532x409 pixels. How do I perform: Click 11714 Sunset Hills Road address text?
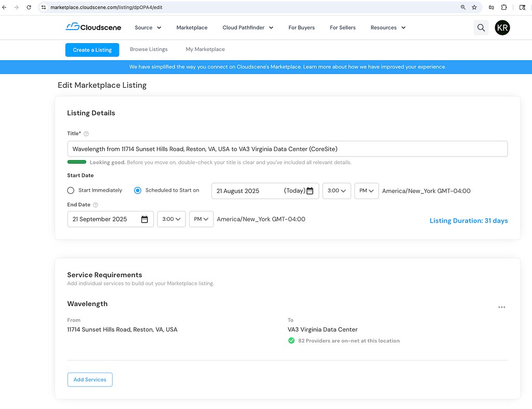click(x=122, y=329)
